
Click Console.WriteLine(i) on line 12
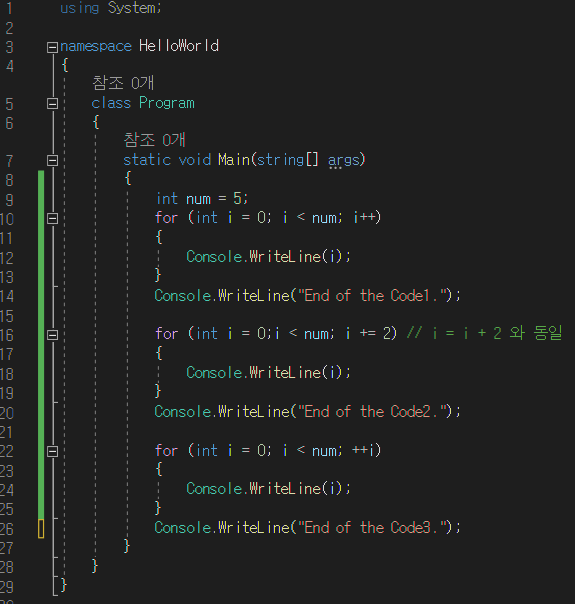(x=268, y=257)
